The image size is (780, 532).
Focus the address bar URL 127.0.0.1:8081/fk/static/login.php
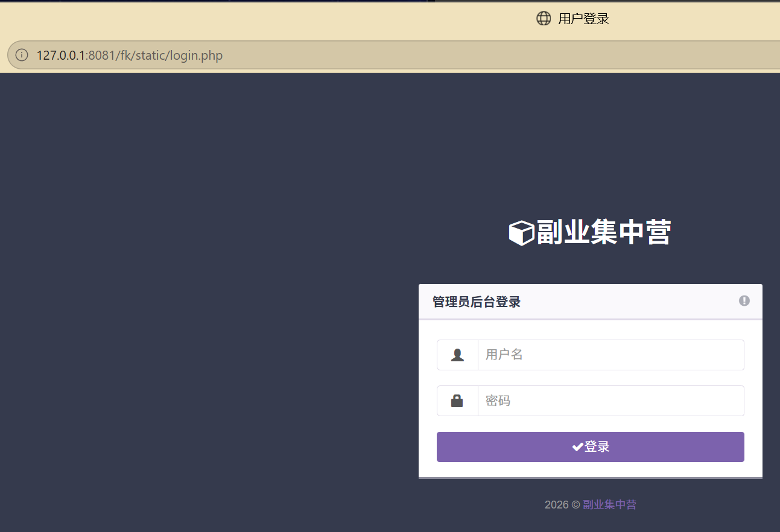(x=130, y=55)
